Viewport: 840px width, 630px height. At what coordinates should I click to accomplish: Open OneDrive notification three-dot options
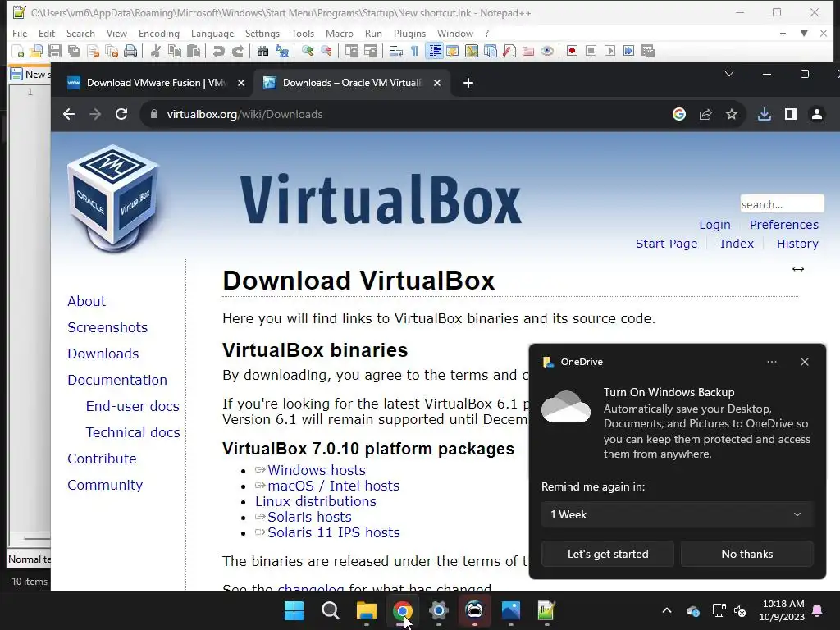coord(771,362)
